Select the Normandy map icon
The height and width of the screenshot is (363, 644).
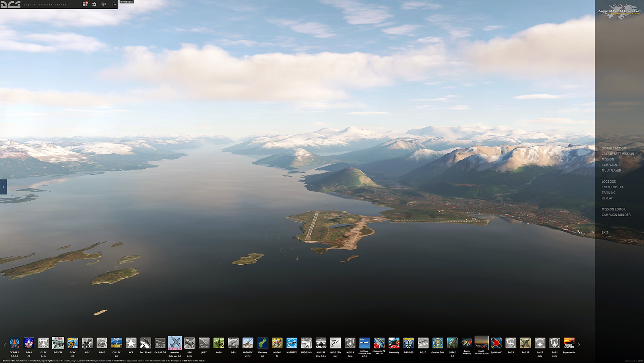(x=394, y=343)
